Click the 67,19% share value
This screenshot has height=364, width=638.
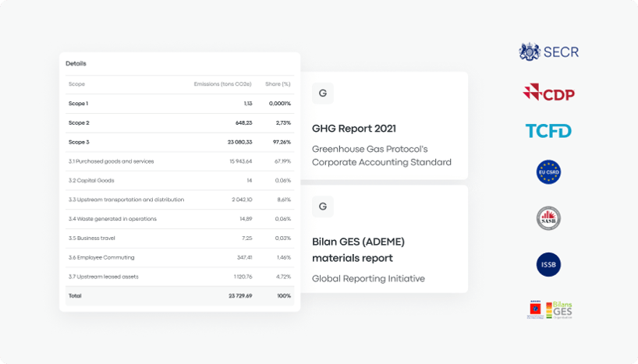click(x=283, y=161)
